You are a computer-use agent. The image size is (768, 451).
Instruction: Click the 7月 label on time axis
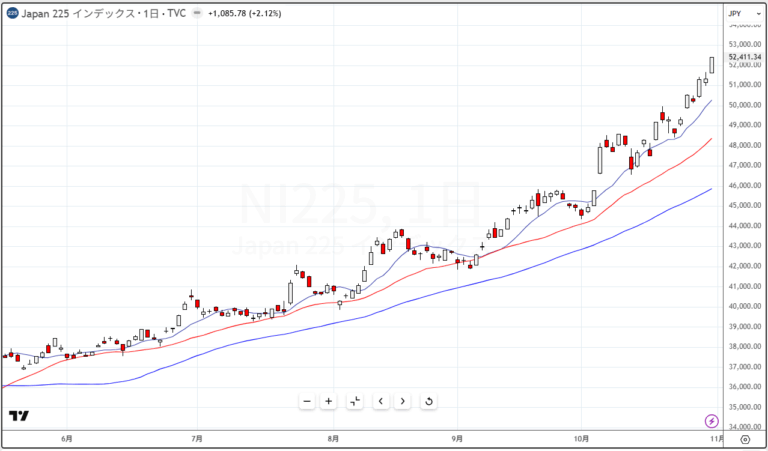click(197, 438)
